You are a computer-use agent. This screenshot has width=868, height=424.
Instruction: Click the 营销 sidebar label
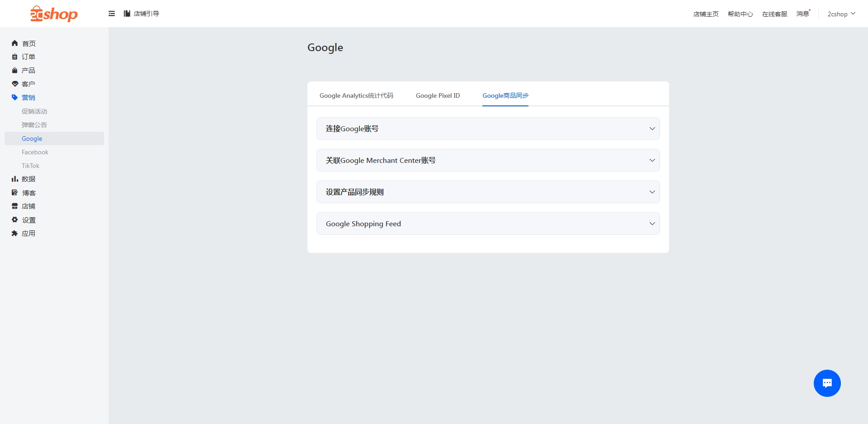pyautogui.click(x=28, y=98)
